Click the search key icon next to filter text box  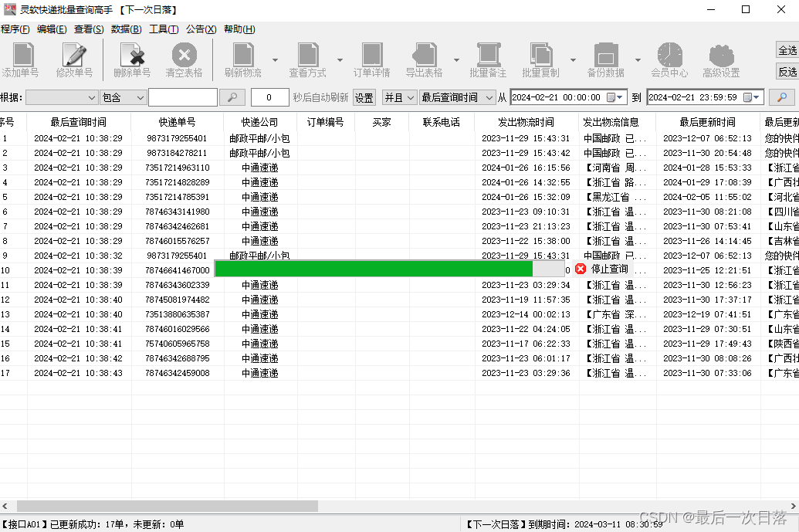pos(232,97)
